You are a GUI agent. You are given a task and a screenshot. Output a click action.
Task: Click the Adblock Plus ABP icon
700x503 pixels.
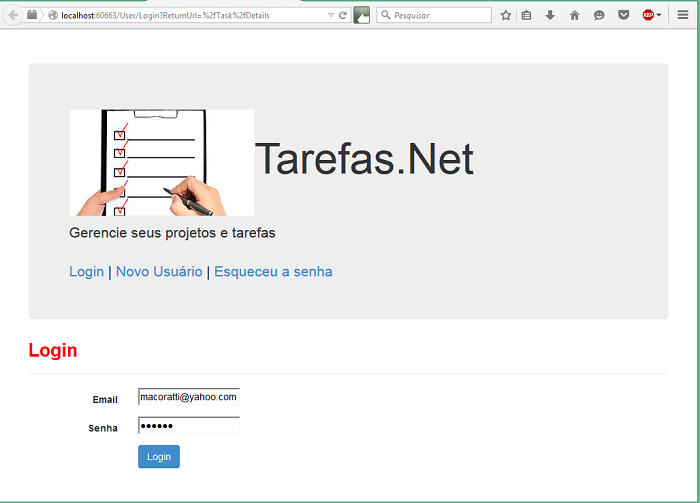click(x=648, y=15)
